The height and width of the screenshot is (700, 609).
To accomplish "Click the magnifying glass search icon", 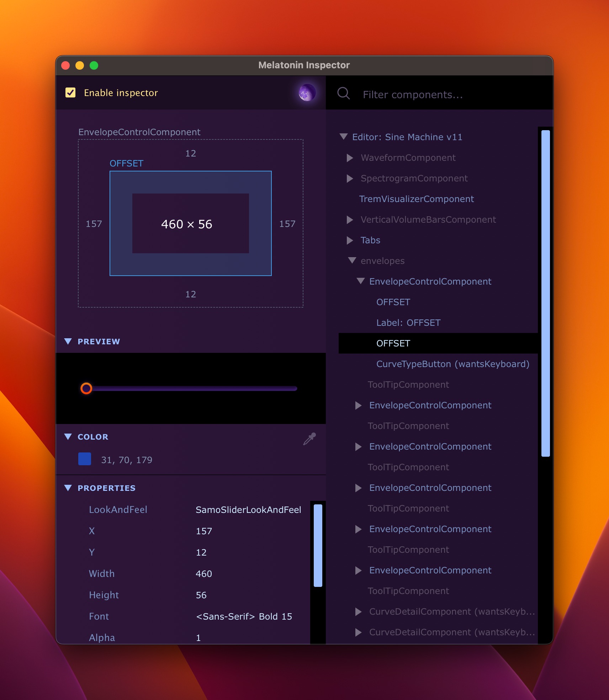I will tap(344, 94).
